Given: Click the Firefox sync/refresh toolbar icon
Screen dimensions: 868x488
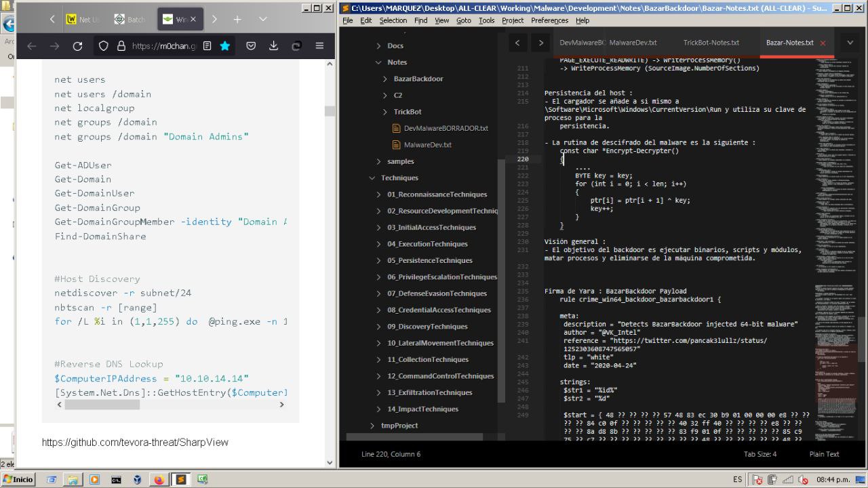Looking at the screenshot, I should [x=296, y=46].
